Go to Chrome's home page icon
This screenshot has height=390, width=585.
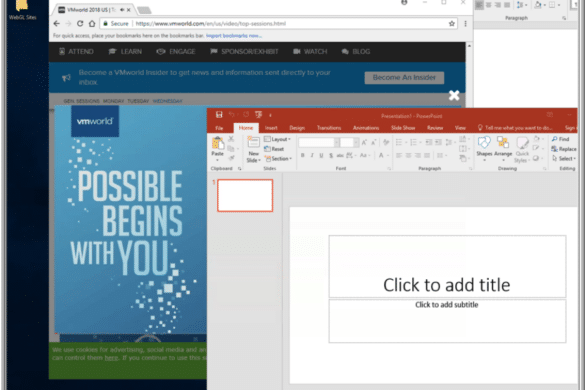(92, 24)
